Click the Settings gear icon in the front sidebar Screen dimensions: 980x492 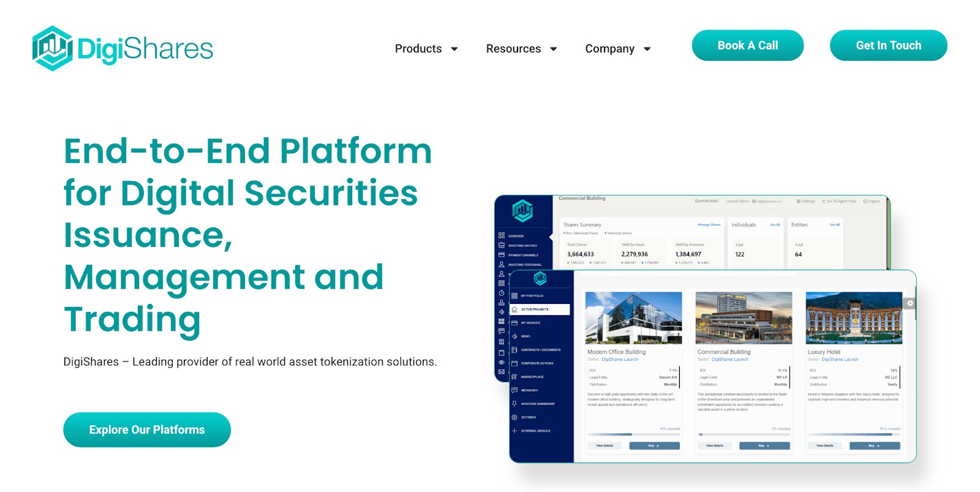point(514,417)
